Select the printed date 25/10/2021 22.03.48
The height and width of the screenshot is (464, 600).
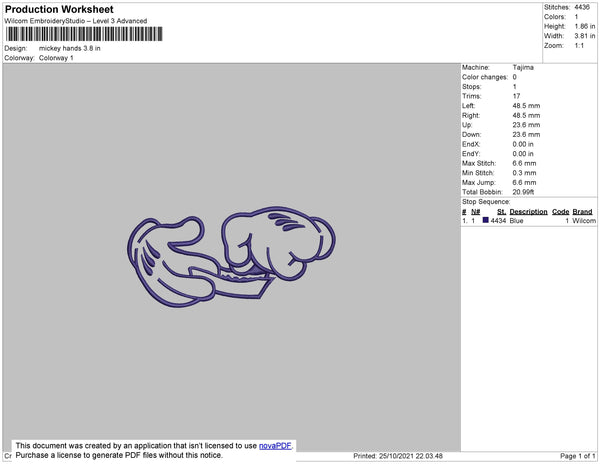411,456
